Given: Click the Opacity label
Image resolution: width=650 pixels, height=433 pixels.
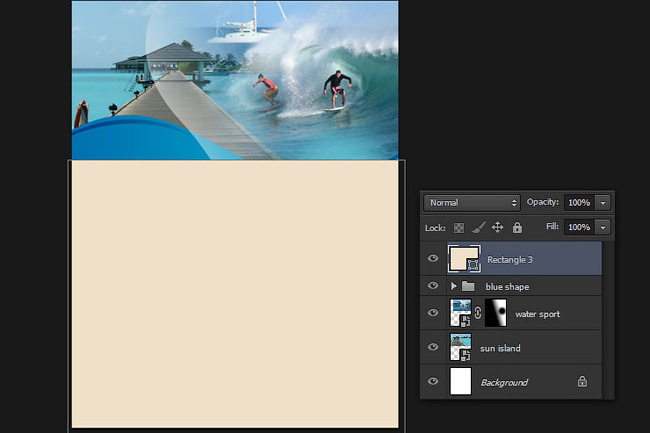Looking at the screenshot, I should tap(543, 202).
